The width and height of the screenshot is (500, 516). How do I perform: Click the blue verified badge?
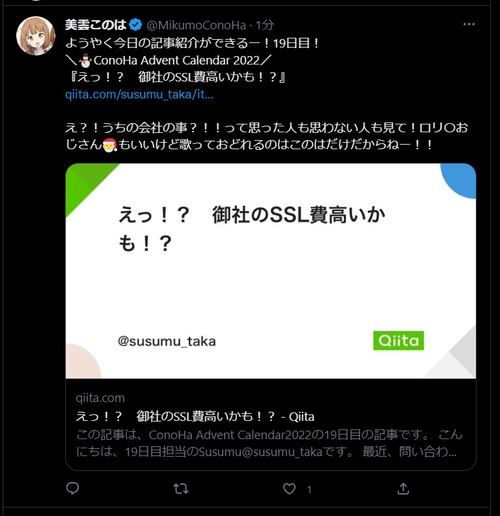point(136,25)
